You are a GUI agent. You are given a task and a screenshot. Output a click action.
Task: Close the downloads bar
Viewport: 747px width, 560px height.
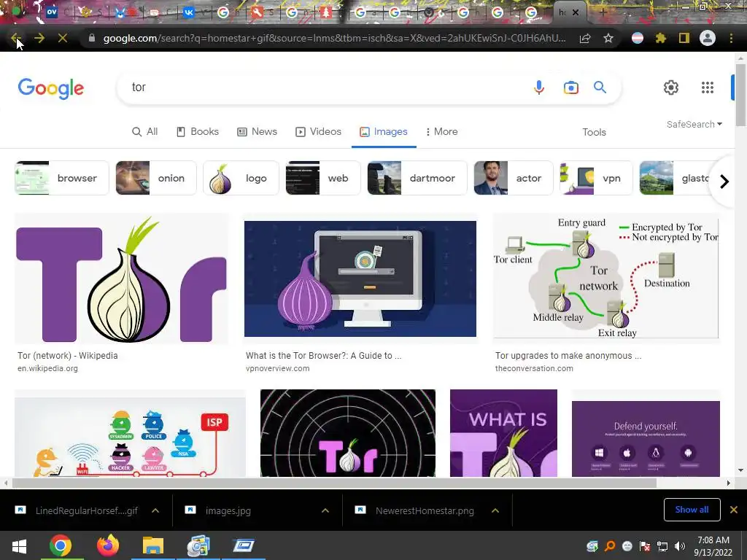(x=734, y=510)
